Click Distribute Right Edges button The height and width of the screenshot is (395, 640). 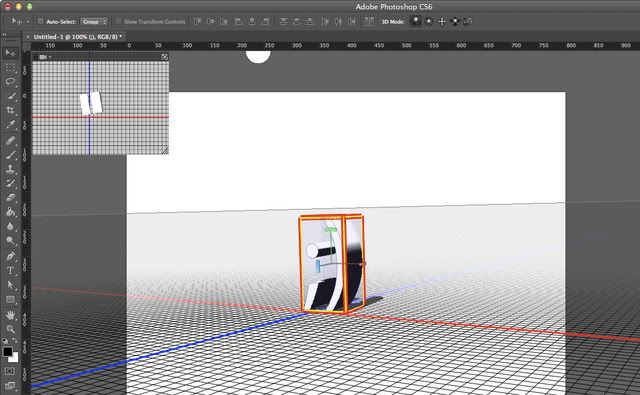coord(352,21)
